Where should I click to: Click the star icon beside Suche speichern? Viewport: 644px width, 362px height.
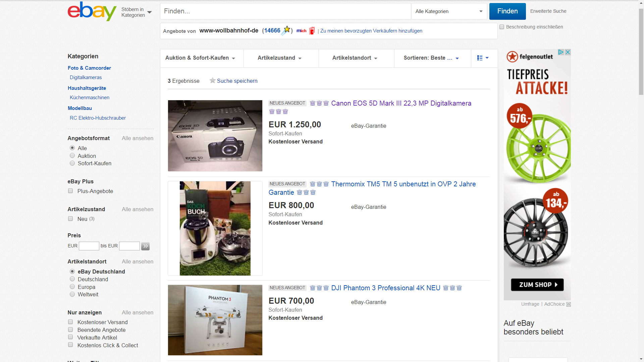(x=212, y=80)
